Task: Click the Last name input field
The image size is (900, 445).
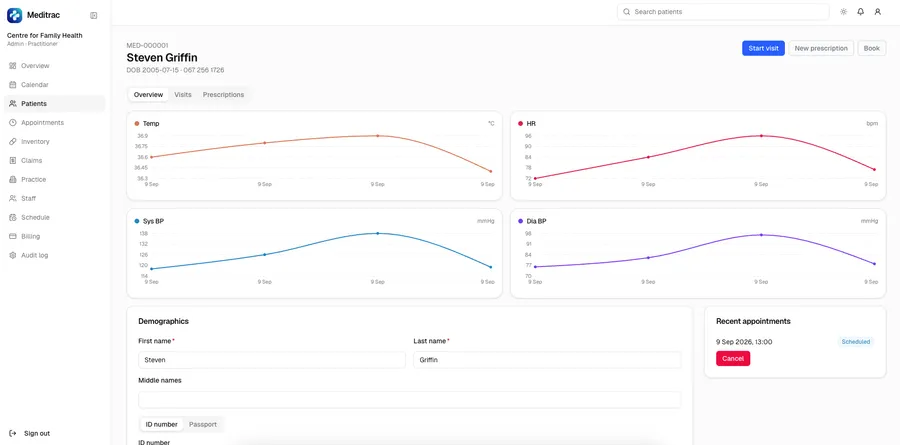Action: click(x=547, y=360)
